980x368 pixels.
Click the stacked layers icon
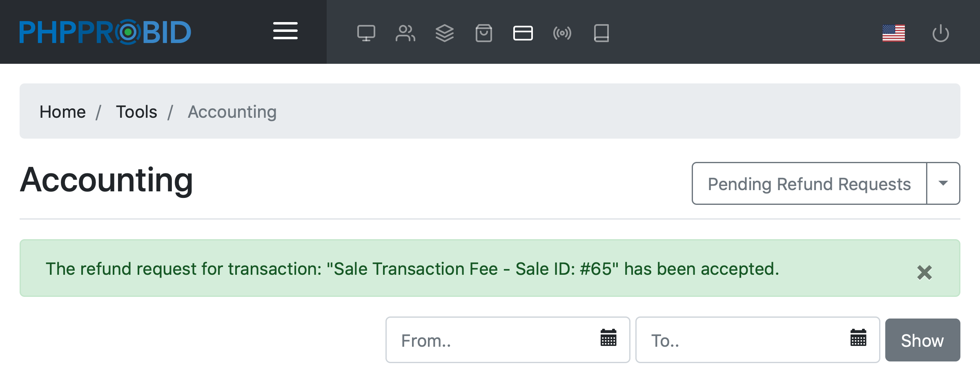point(444,33)
